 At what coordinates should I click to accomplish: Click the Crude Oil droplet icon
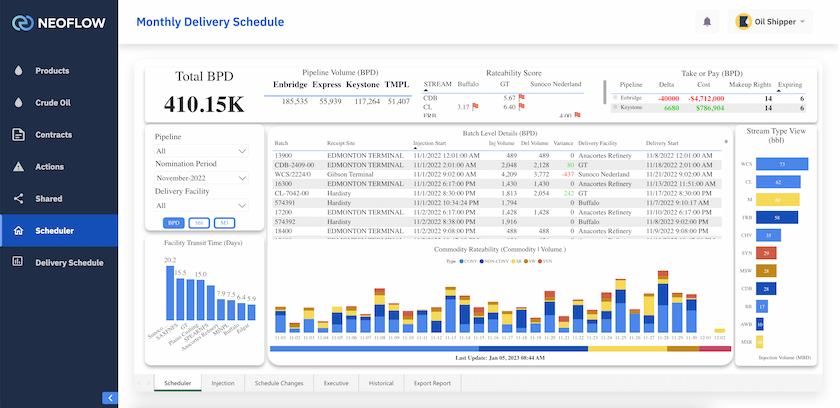coord(19,103)
